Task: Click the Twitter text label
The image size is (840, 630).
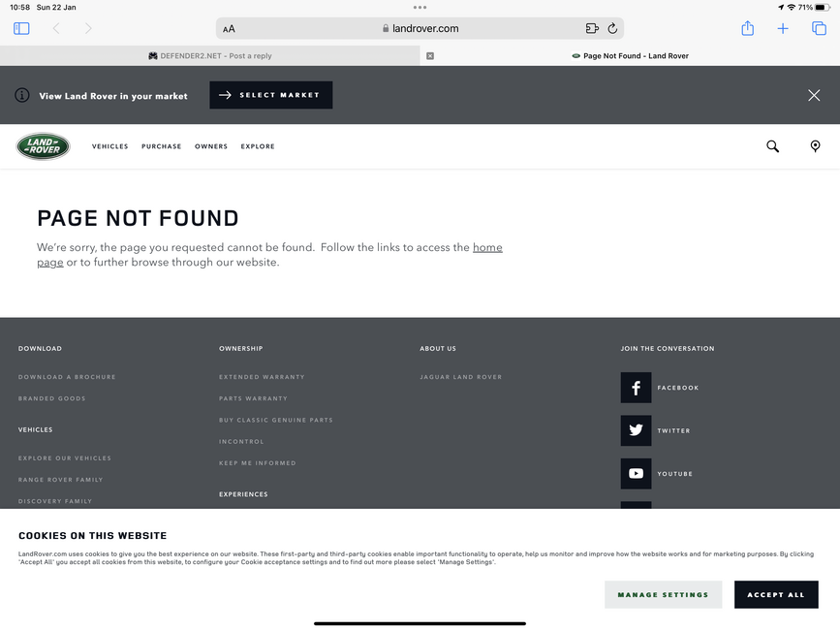Action: coord(674,430)
